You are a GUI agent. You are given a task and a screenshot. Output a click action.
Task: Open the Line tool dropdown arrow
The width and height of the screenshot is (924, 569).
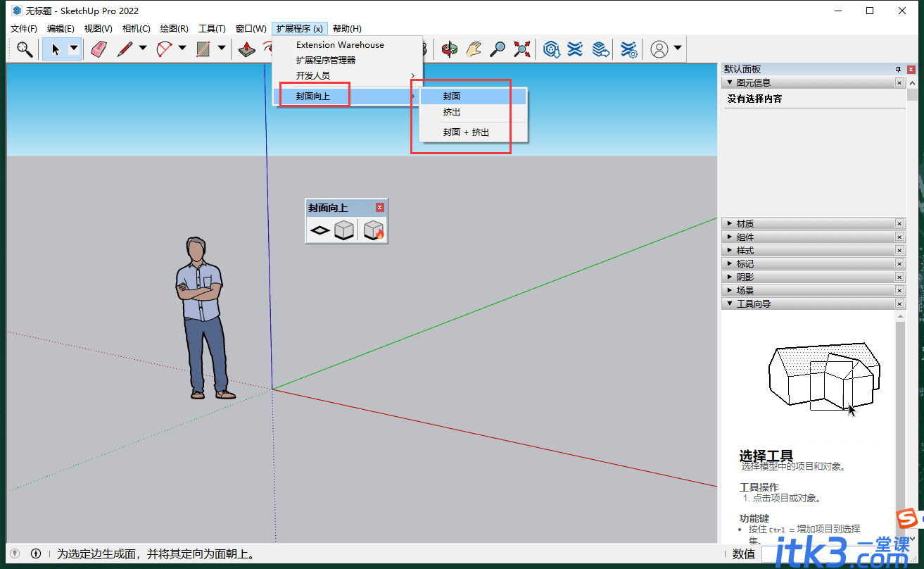click(x=143, y=49)
